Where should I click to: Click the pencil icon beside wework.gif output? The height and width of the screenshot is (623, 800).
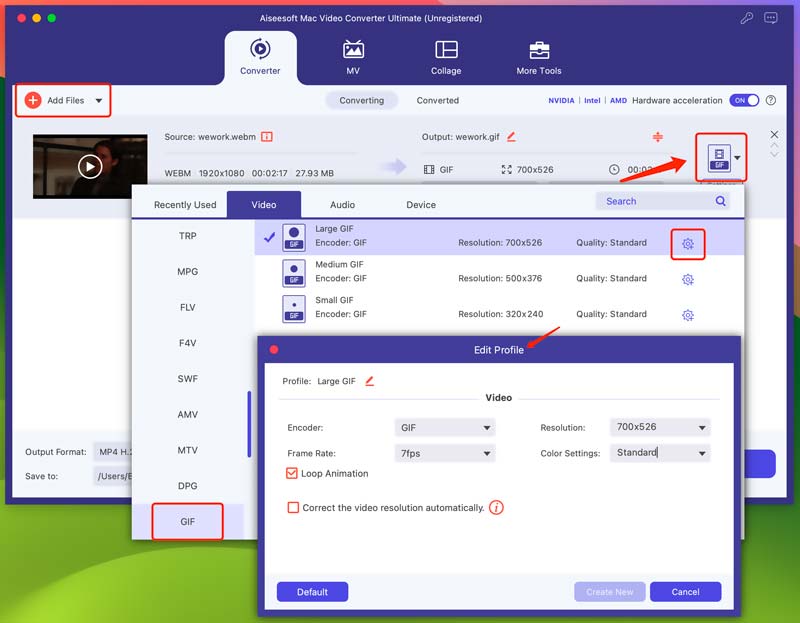click(511, 137)
